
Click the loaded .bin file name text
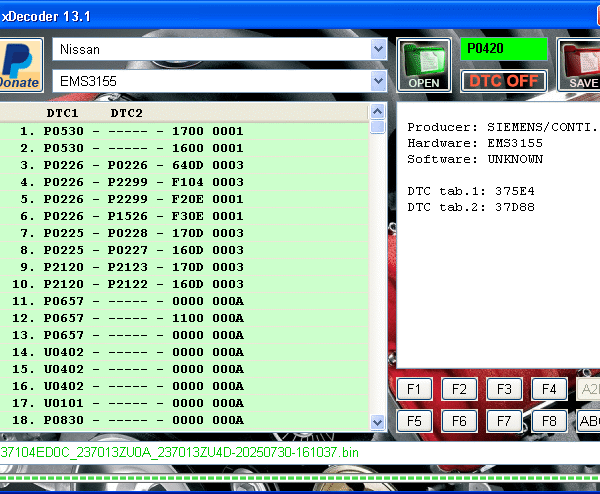(x=179, y=453)
